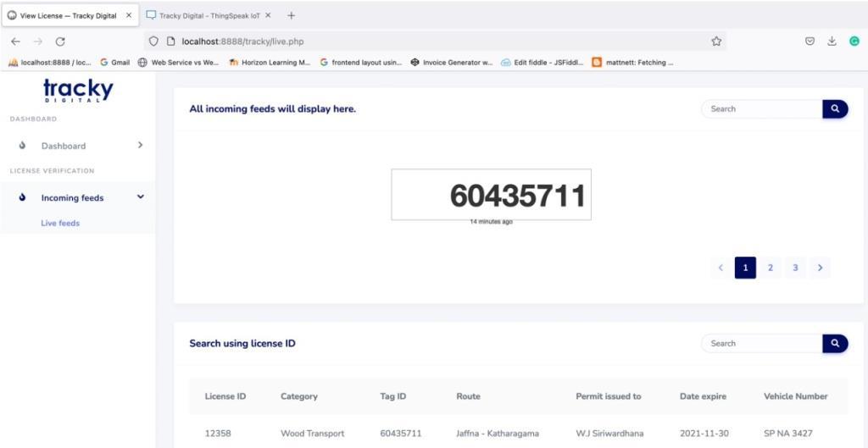Image resolution: width=868 pixels, height=448 pixels.
Task: Click the Date expire column header
Action: [x=703, y=396]
